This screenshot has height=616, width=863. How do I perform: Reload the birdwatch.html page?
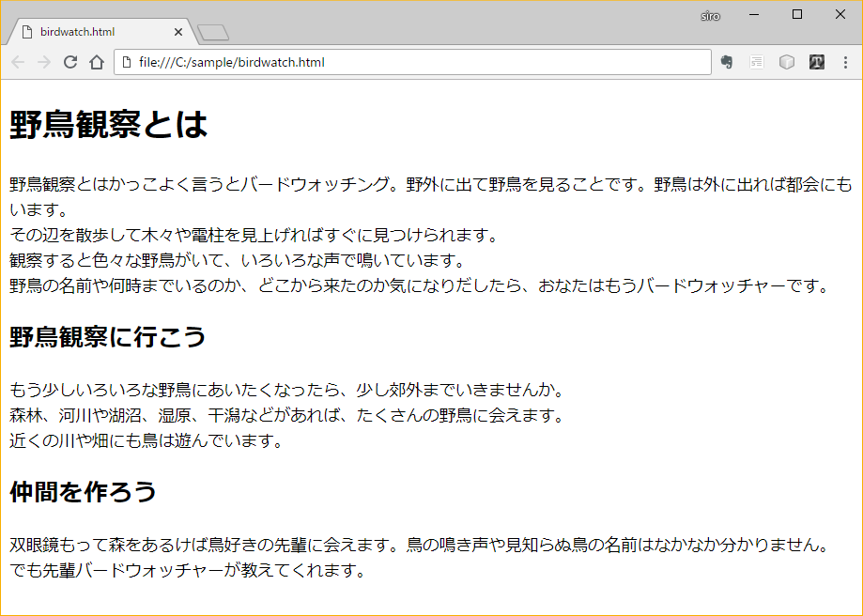coord(69,62)
